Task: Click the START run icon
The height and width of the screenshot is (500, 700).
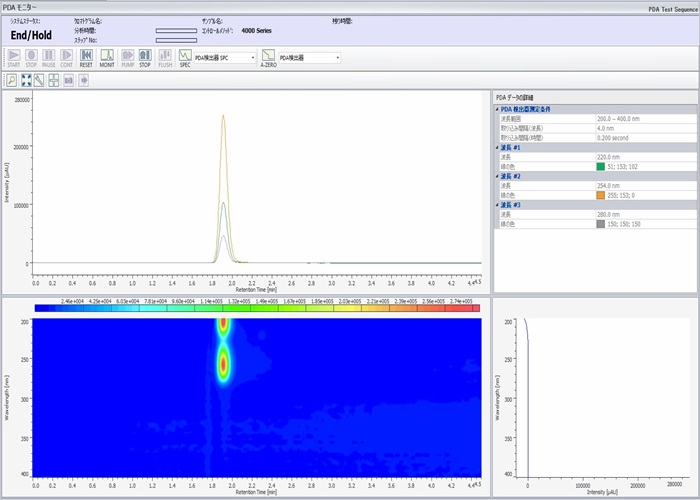Action: 13,57
